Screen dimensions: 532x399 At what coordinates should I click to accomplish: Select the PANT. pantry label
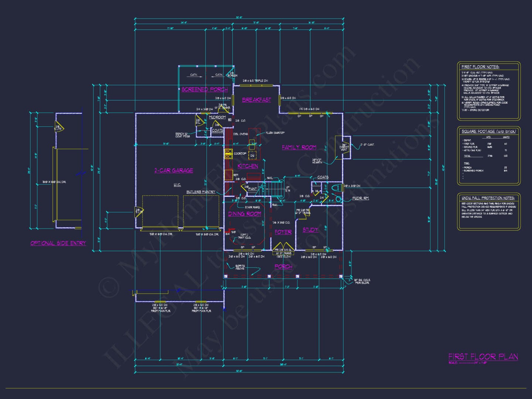[252, 189]
